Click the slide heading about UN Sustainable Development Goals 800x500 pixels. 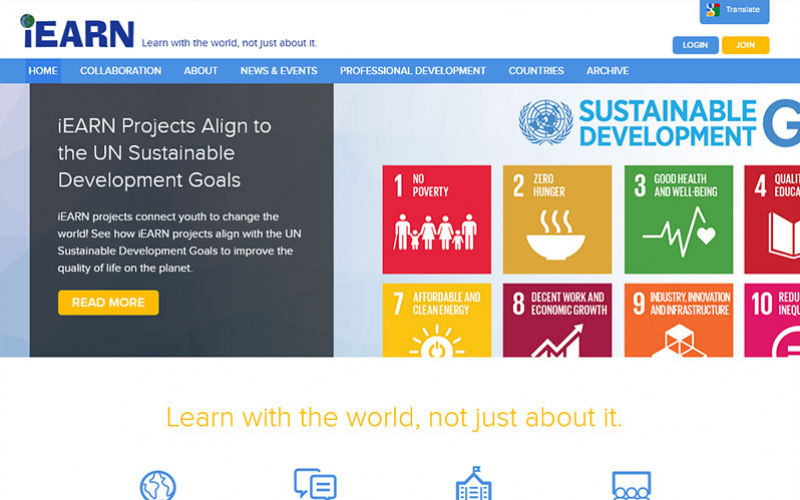(164, 153)
